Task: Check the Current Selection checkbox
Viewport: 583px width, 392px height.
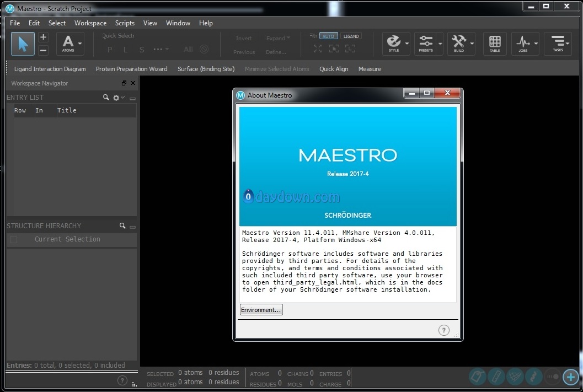Action: pyautogui.click(x=14, y=239)
